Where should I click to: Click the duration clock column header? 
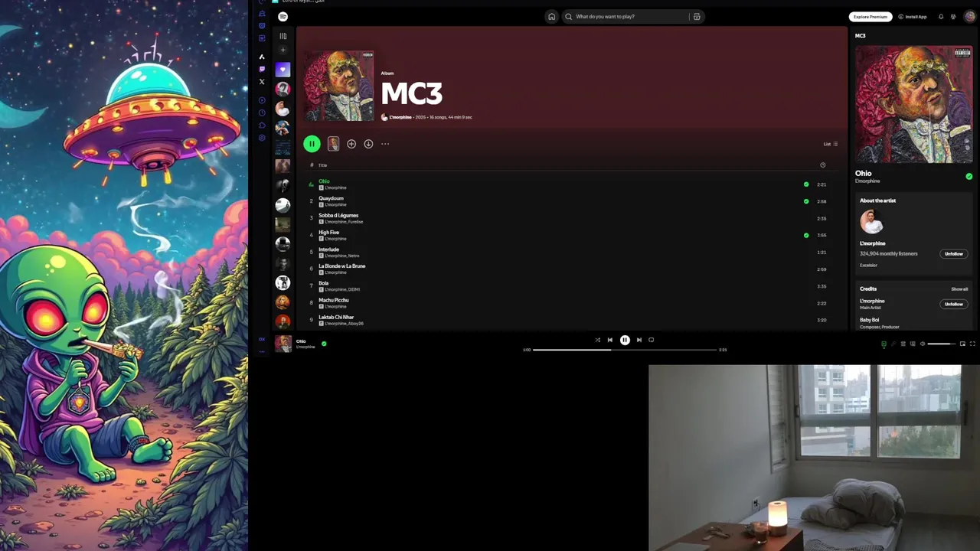click(x=823, y=165)
